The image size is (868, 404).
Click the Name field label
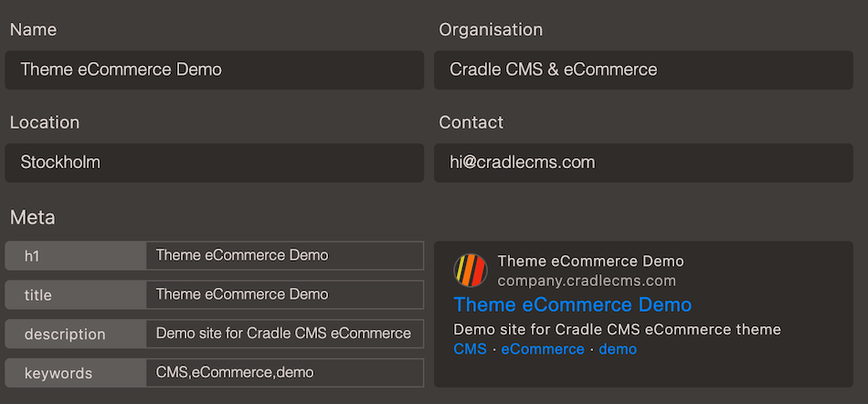coord(33,30)
